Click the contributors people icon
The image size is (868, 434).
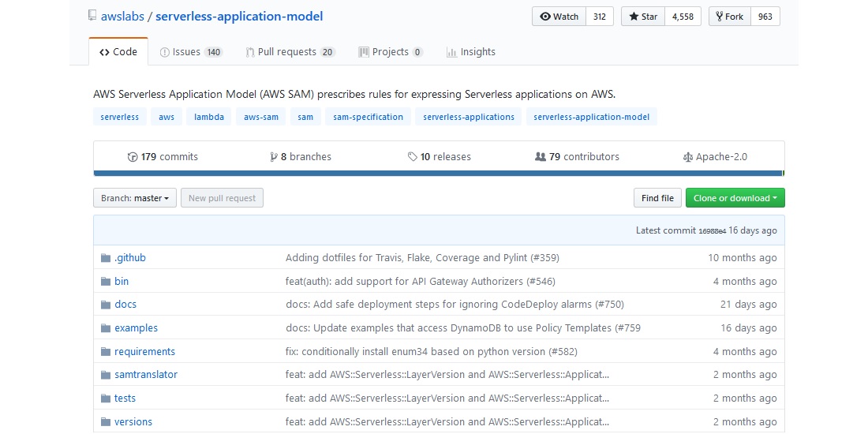[x=540, y=157]
